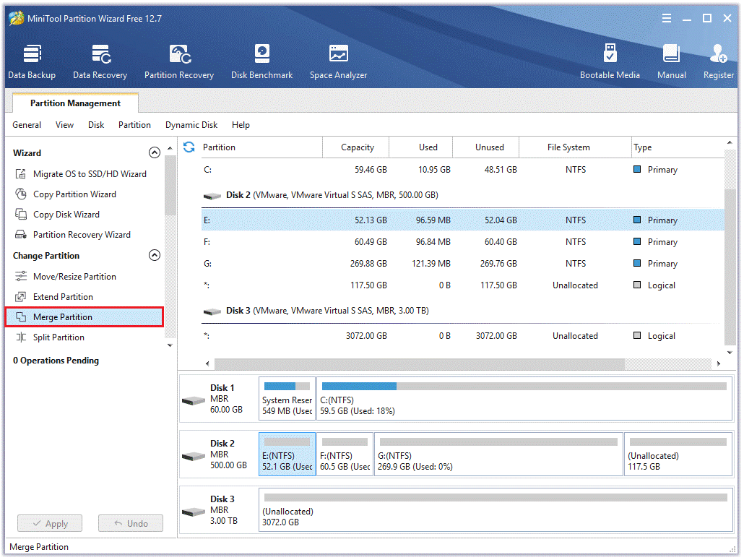Image resolution: width=744 pixels, height=560 pixels.
Task: Open the Partition Recovery tool
Action: coord(179,61)
